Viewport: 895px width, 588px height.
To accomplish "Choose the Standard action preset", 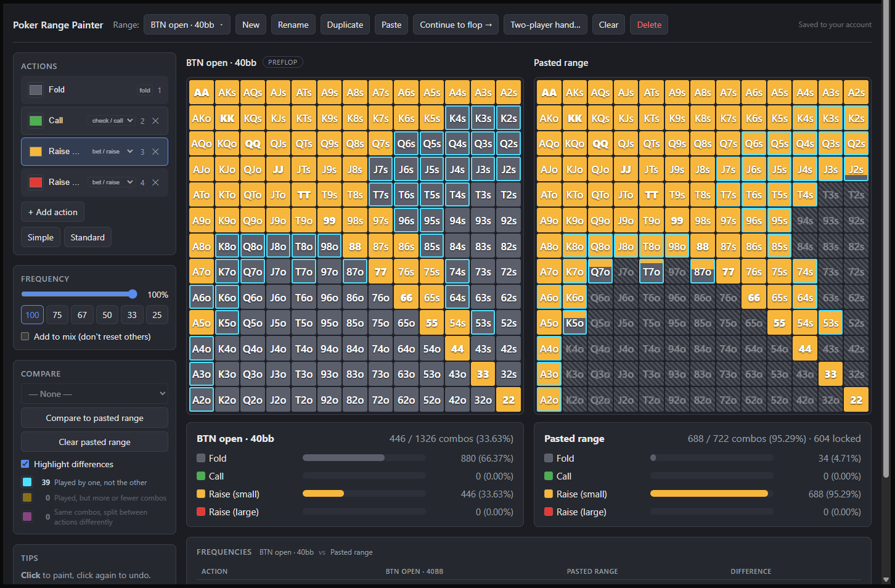I will click(88, 237).
